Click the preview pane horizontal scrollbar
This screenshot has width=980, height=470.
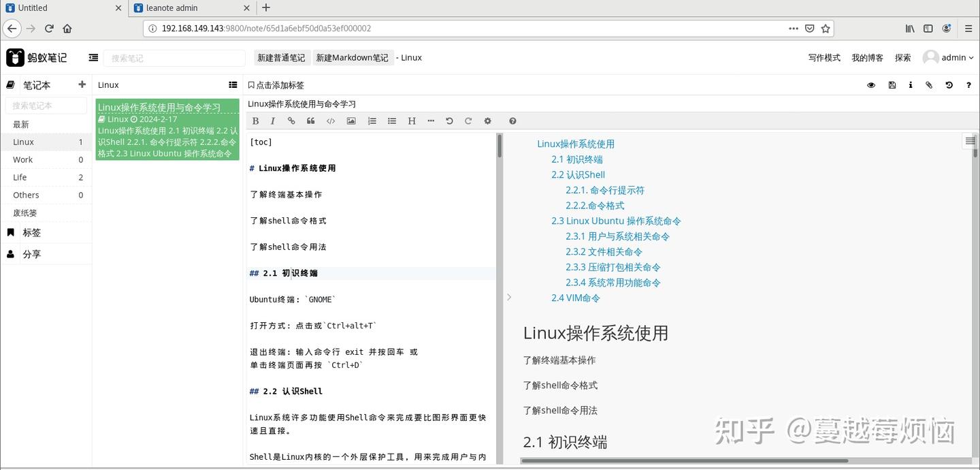pos(684,461)
